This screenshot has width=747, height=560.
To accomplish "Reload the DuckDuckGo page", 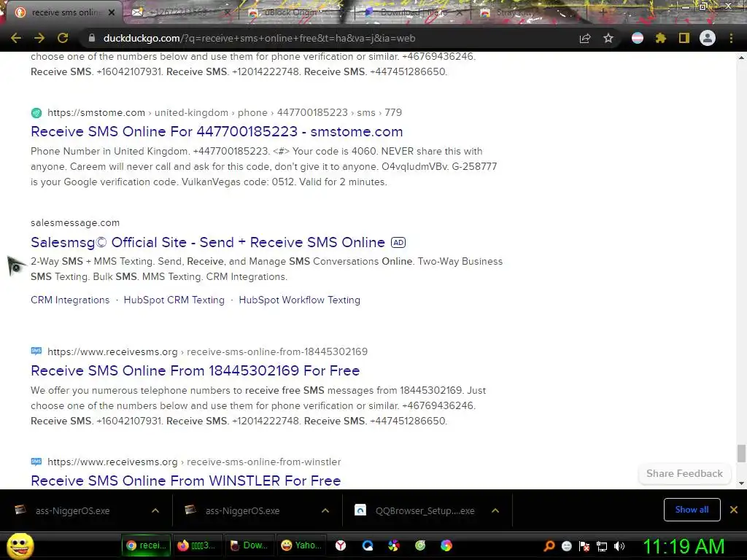I will tap(63, 38).
